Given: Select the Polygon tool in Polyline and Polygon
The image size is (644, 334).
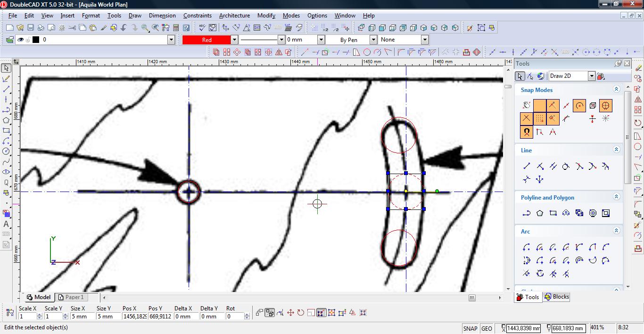Looking at the screenshot, I should pyautogui.click(x=540, y=213).
